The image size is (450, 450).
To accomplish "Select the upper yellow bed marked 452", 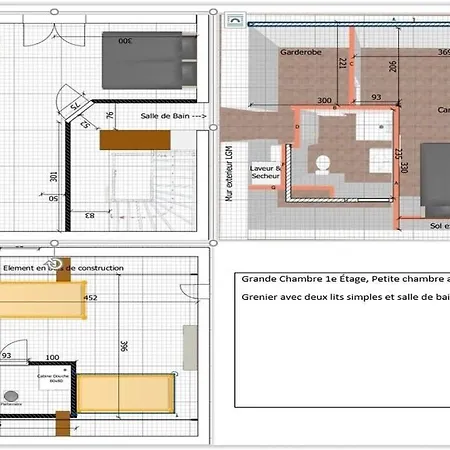I will [43, 300].
